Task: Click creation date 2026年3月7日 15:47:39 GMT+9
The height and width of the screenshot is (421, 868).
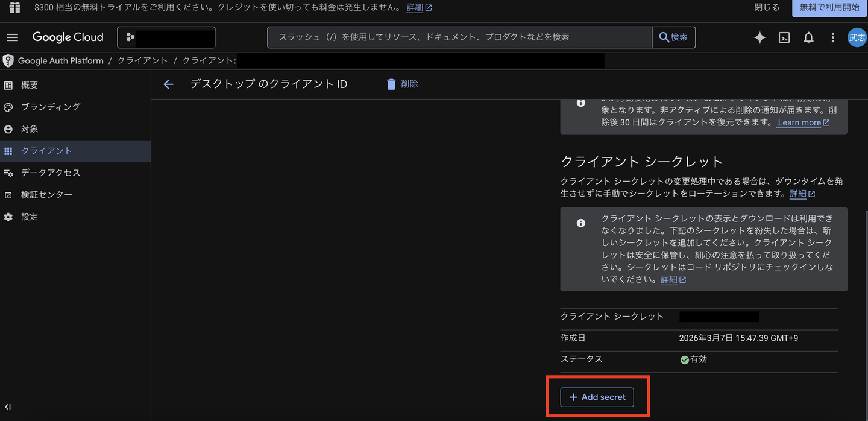Action: point(738,338)
